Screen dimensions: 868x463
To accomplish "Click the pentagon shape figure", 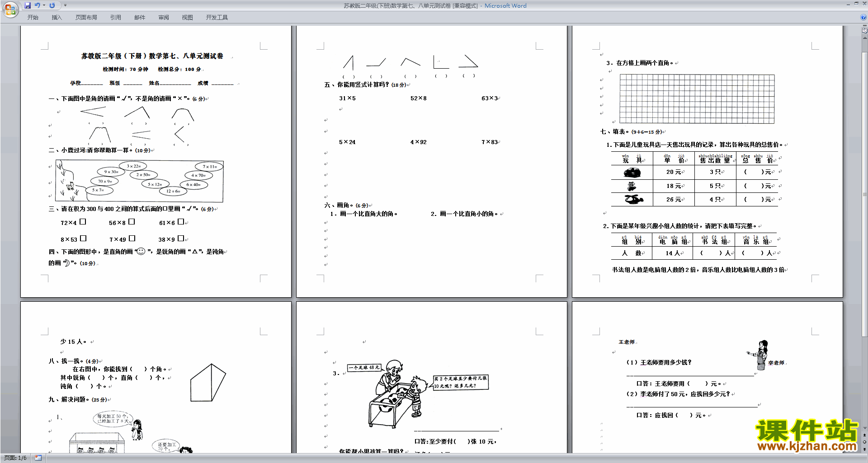I will pyautogui.click(x=208, y=383).
